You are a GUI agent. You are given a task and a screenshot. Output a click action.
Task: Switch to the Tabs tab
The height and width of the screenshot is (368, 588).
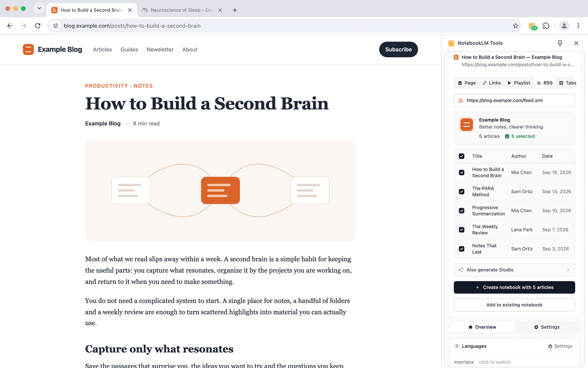pos(567,83)
